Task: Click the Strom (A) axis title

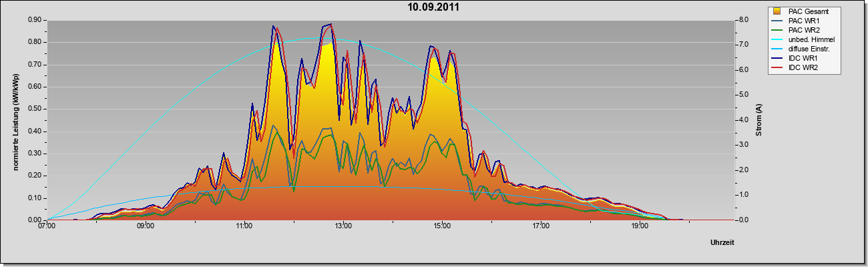Action: [758, 120]
